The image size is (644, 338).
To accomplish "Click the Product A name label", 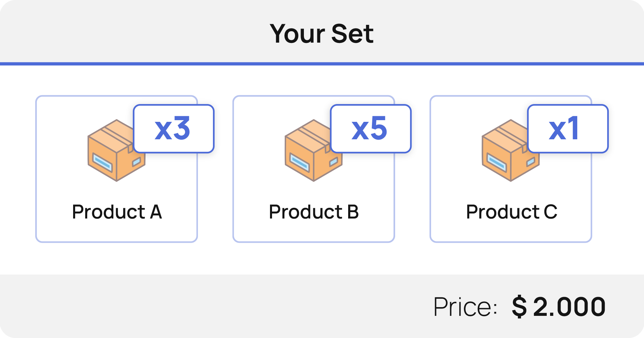I will [117, 212].
